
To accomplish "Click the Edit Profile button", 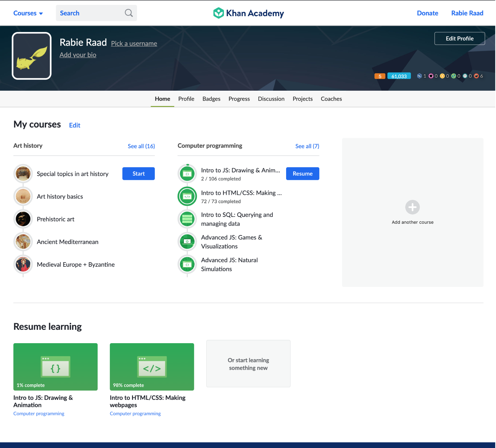I will point(460,39).
